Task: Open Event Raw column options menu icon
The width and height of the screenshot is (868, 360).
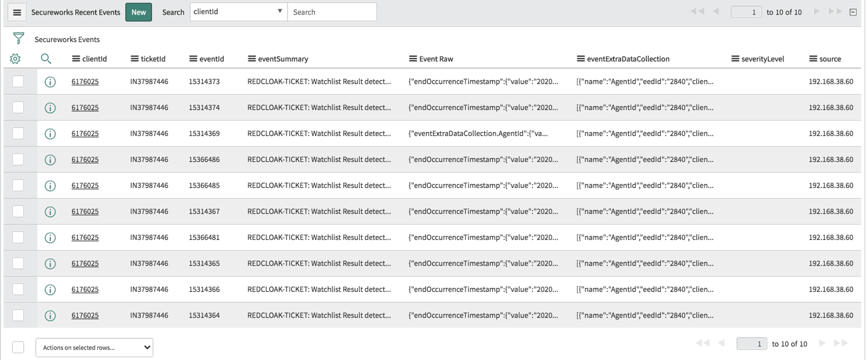Action: 413,59
